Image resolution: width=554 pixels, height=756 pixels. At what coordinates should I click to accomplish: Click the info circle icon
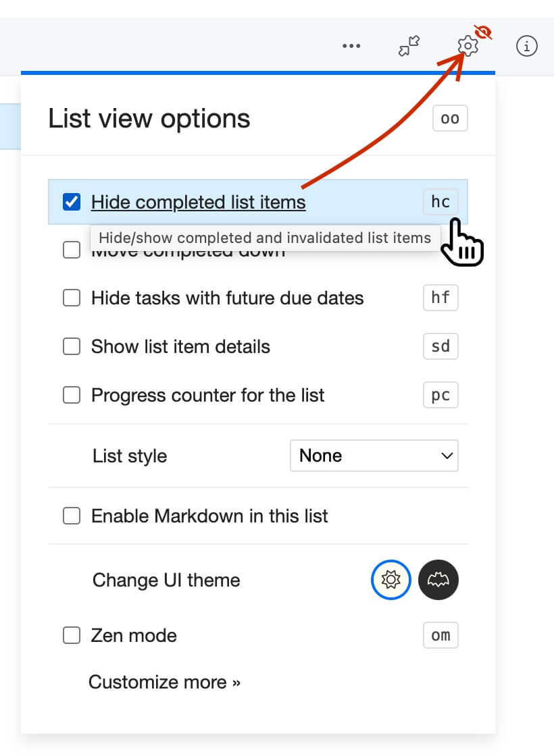(527, 46)
